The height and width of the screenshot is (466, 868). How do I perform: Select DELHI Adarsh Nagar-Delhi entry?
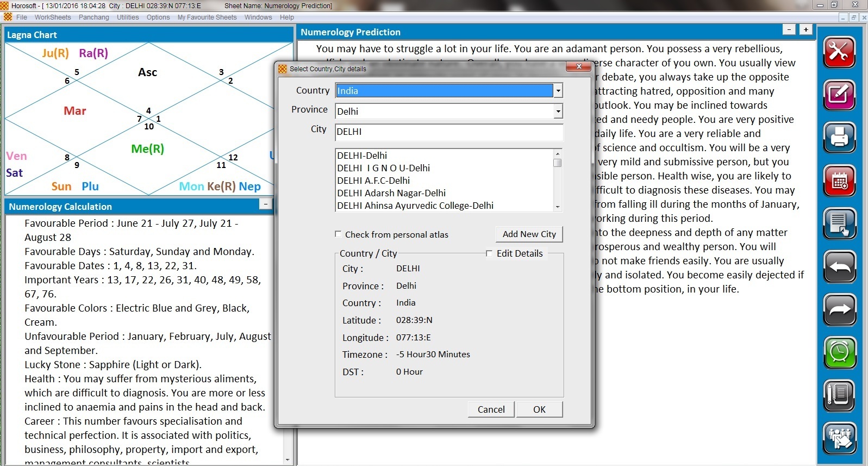[x=391, y=193]
